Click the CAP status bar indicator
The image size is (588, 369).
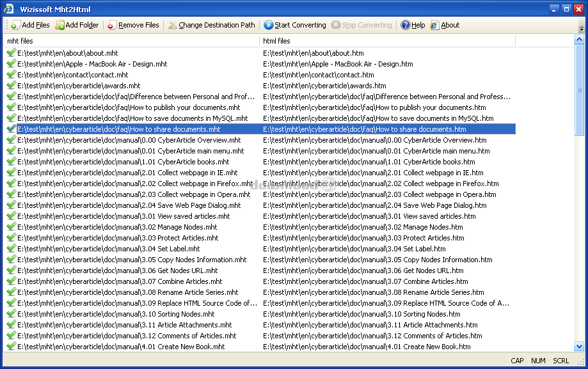[x=517, y=361]
